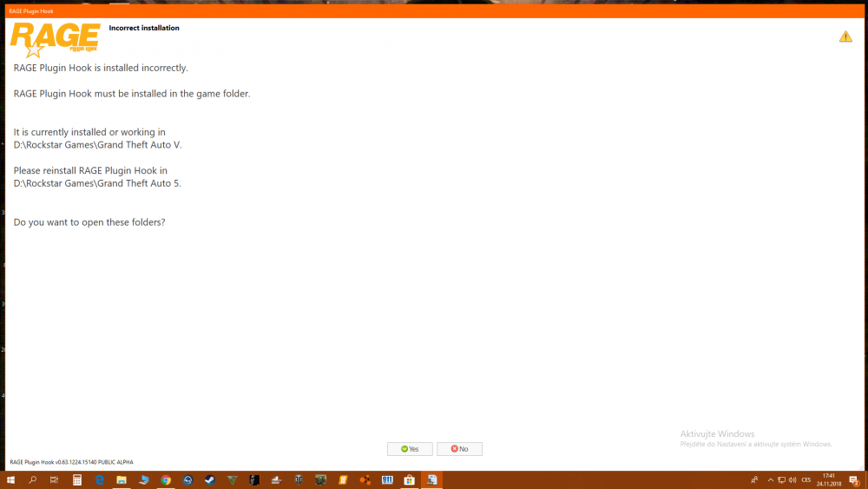Open the laptop-shaped taskbar app icon
Screen dimensions: 868x489
click(x=144, y=480)
